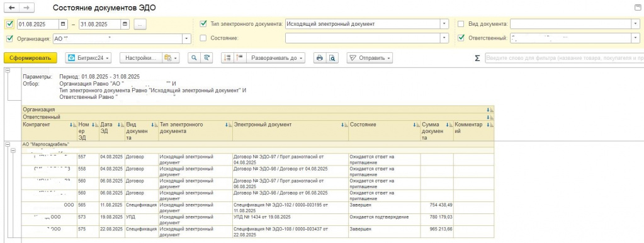The image size is (644, 243).
Task: Sort by Номер ЭД column sort icon
Action: point(95,125)
